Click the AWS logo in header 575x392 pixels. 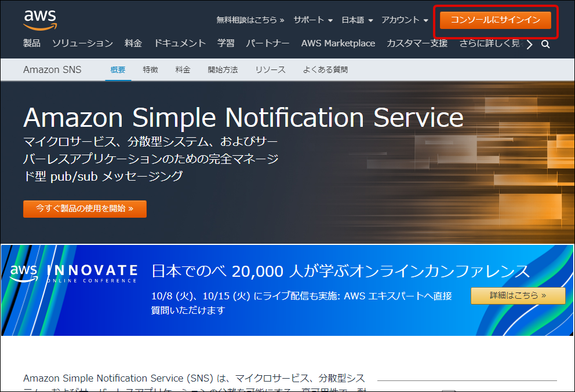pyautogui.click(x=40, y=20)
